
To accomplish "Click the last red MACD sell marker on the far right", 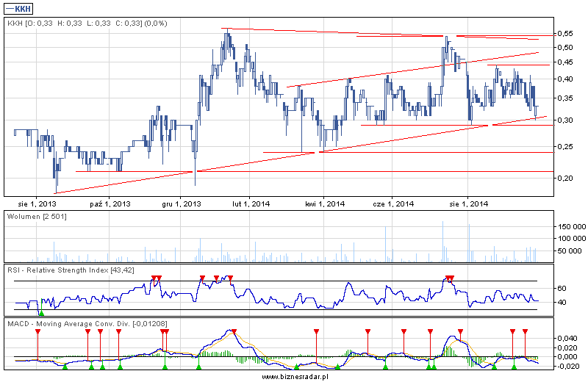I will pyautogui.click(x=525, y=332).
